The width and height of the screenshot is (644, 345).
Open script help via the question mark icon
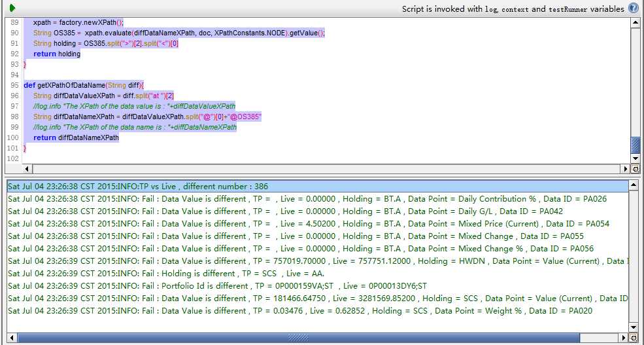[x=634, y=9]
